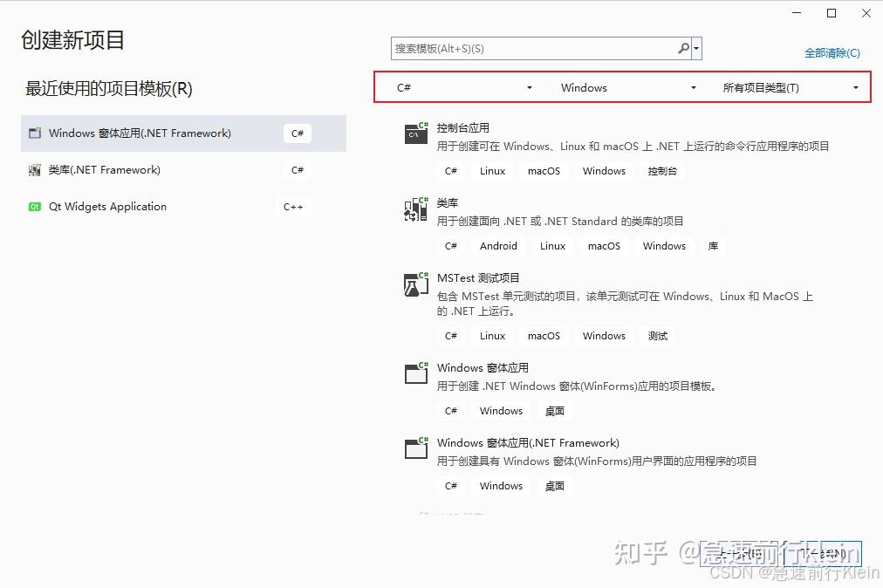The width and height of the screenshot is (883, 588).
Task: Click the Linux tag under 控制台应用
Action: [x=492, y=171]
